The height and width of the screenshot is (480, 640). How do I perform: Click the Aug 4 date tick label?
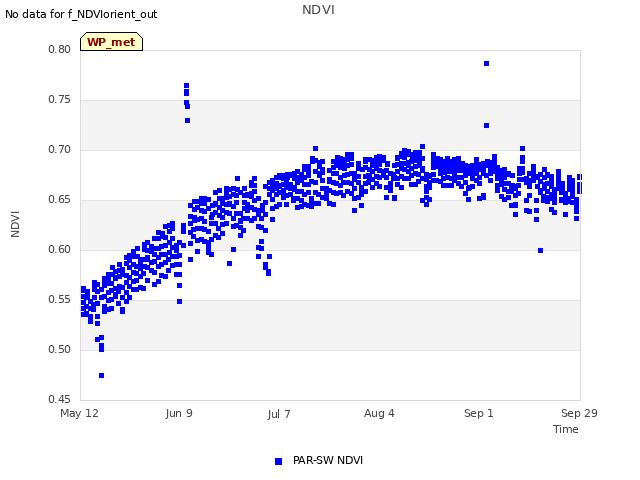[x=379, y=413]
